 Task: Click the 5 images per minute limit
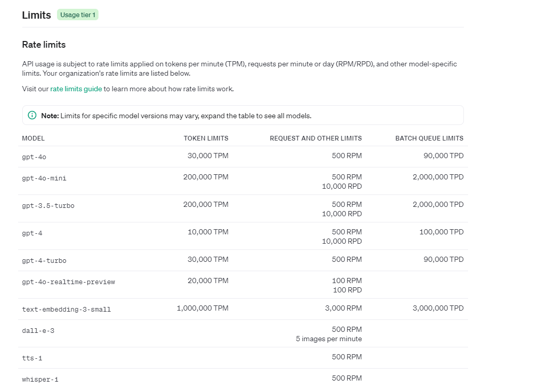coord(329,339)
